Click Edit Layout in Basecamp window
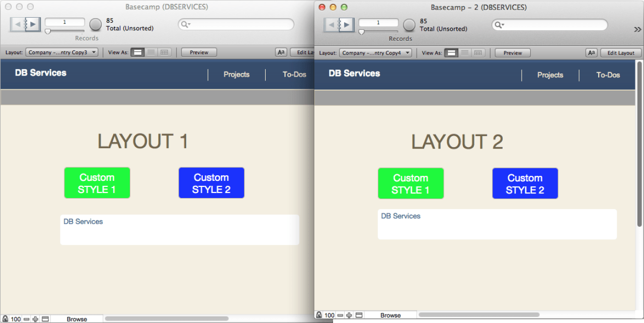 (302, 52)
